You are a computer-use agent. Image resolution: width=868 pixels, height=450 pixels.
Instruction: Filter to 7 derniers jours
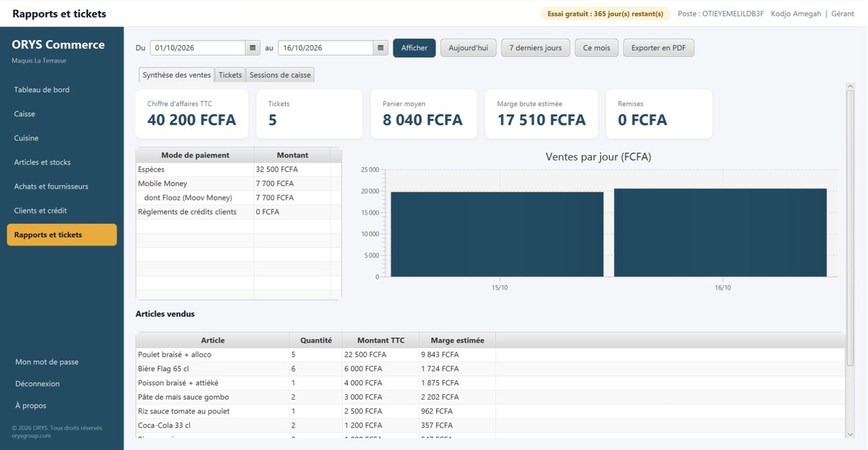(x=535, y=48)
